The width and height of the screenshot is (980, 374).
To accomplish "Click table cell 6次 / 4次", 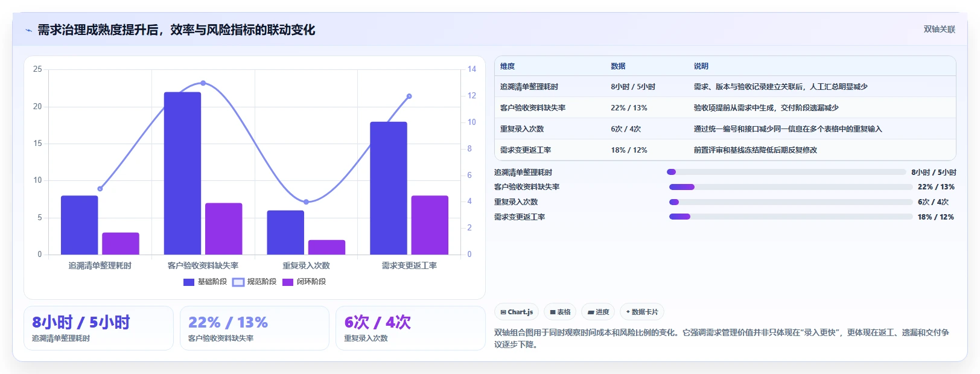I will (626, 129).
